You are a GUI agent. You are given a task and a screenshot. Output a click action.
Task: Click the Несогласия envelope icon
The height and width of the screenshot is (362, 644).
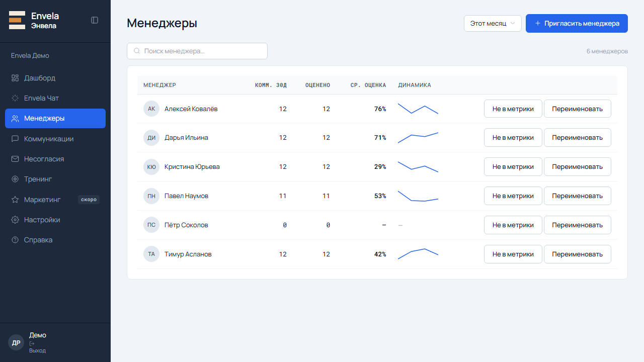pos(15,159)
